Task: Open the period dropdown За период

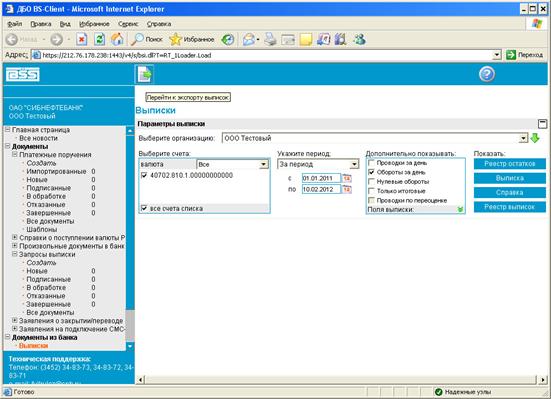Action: tap(318, 164)
